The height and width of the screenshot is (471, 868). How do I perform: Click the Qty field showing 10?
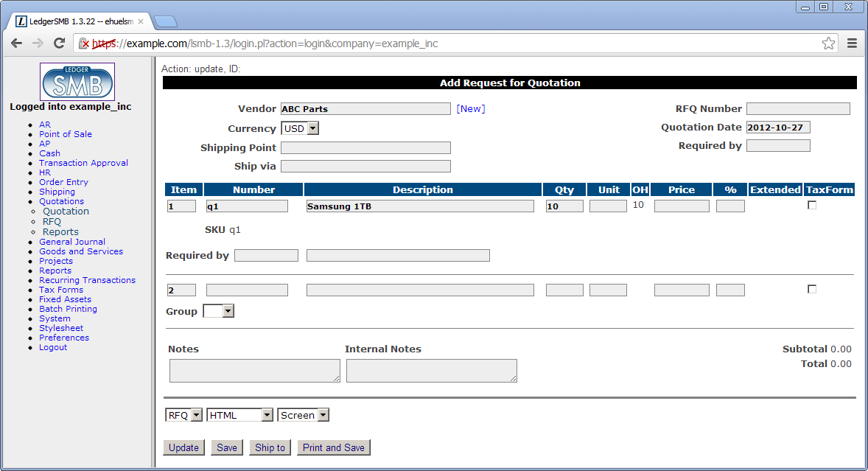coord(564,206)
